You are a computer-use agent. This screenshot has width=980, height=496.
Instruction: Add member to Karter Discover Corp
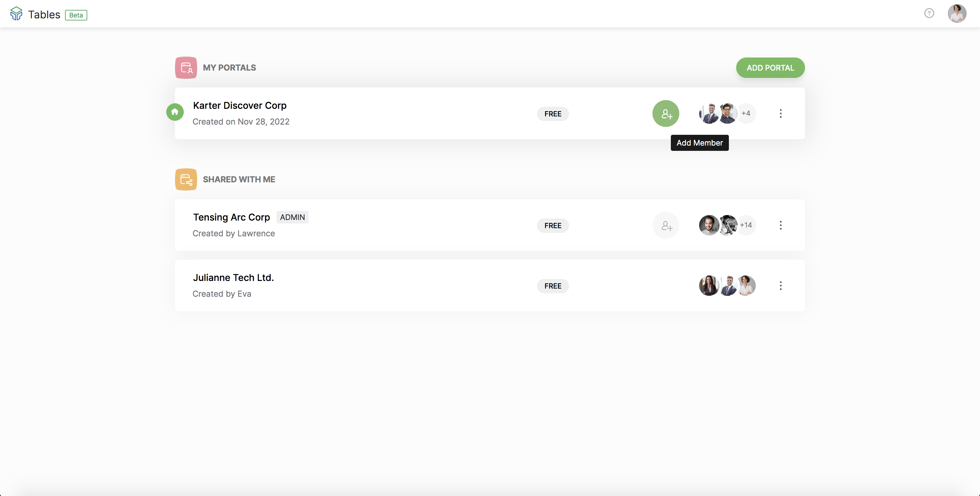666,113
